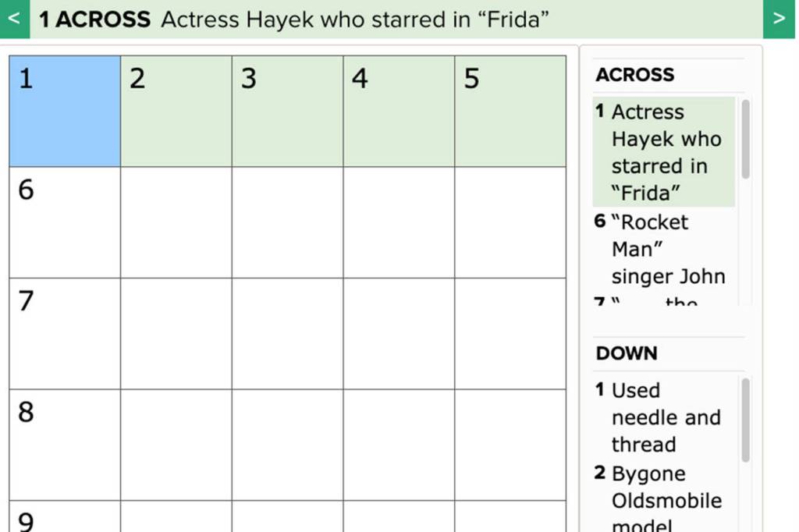
Task: Select crossword cell numbered 8
Action: pyautogui.click(x=65, y=445)
